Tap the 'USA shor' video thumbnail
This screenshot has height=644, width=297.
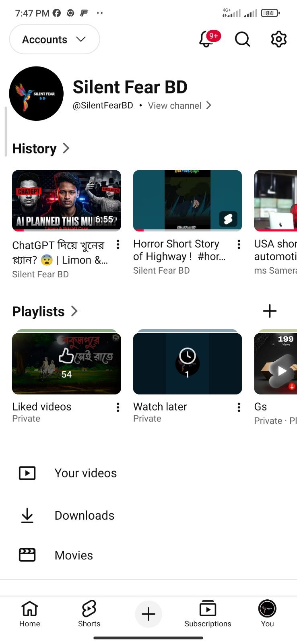pyautogui.click(x=276, y=200)
